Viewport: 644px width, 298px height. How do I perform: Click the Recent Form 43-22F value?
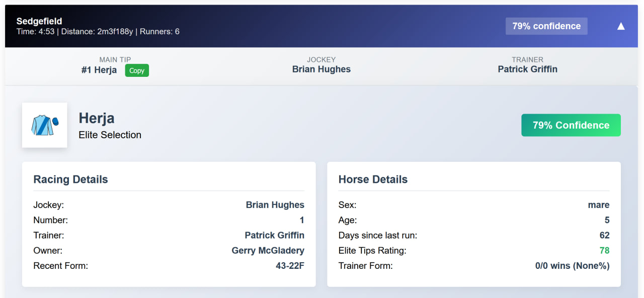pyautogui.click(x=290, y=265)
